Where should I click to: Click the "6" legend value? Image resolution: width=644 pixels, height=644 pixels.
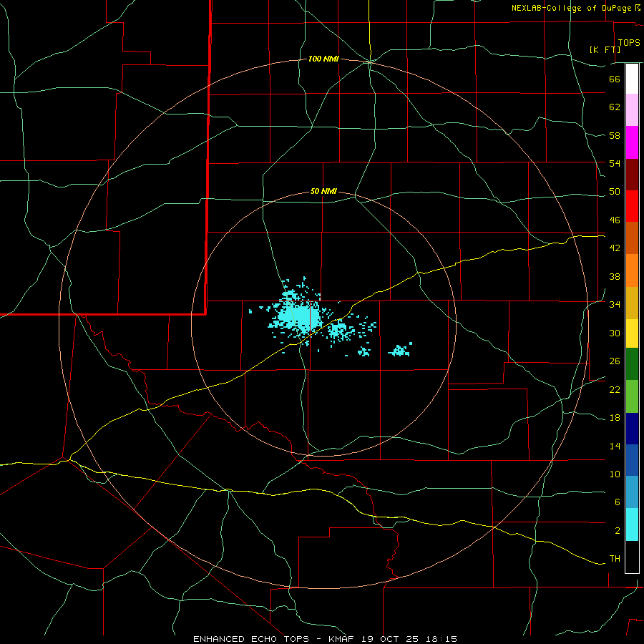(617, 502)
